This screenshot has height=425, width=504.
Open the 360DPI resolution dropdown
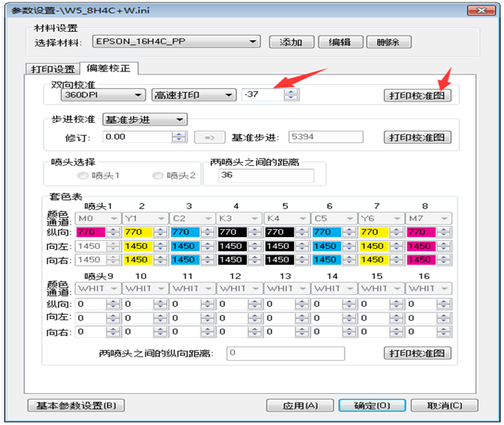[x=103, y=95]
